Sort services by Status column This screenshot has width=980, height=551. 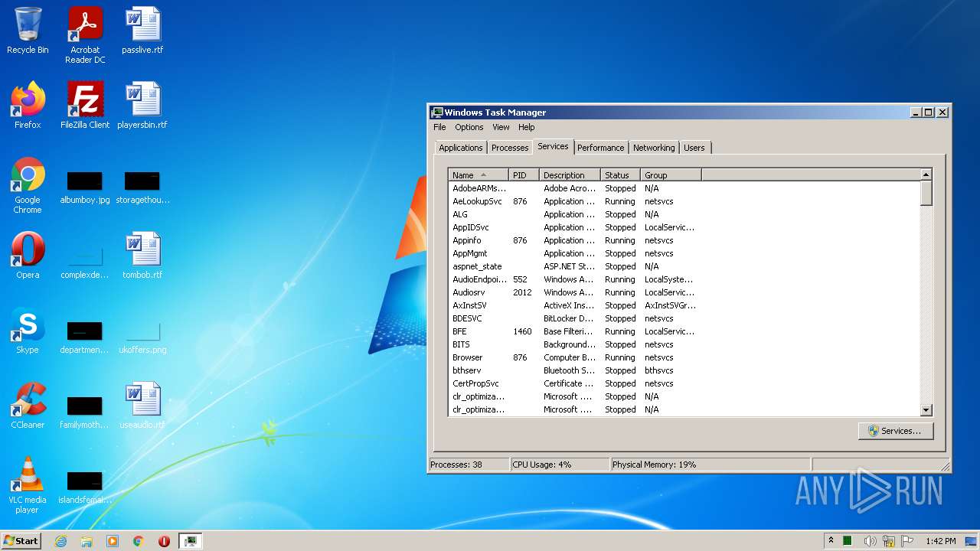(x=620, y=175)
